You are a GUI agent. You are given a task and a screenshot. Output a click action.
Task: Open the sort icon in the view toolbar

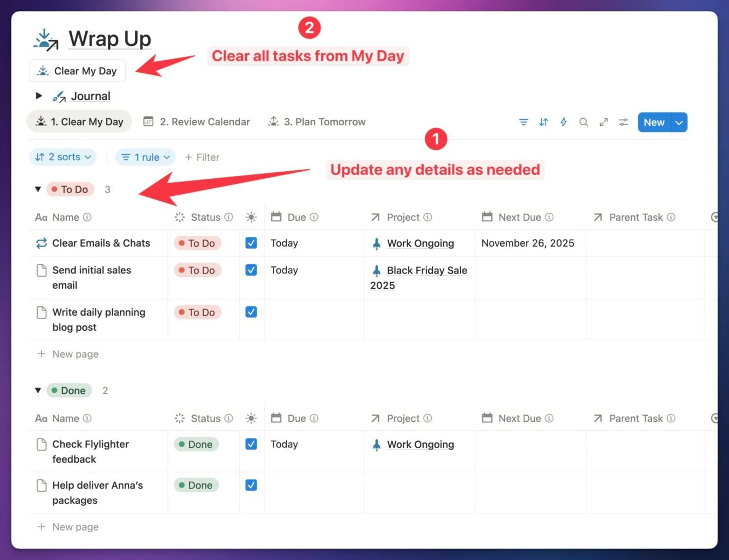click(x=543, y=122)
